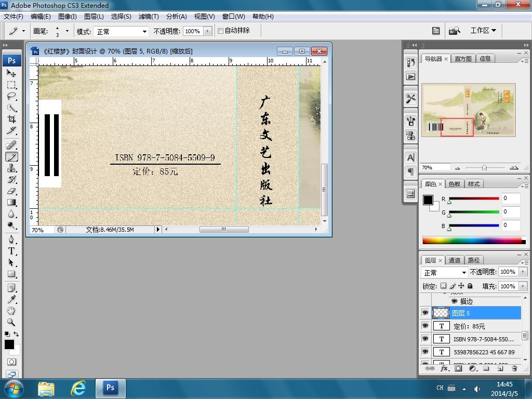The height and width of the screenshot is (399, 532).
Task: Toggle Quick Mask mode
Action: click(x=11, y=362)
